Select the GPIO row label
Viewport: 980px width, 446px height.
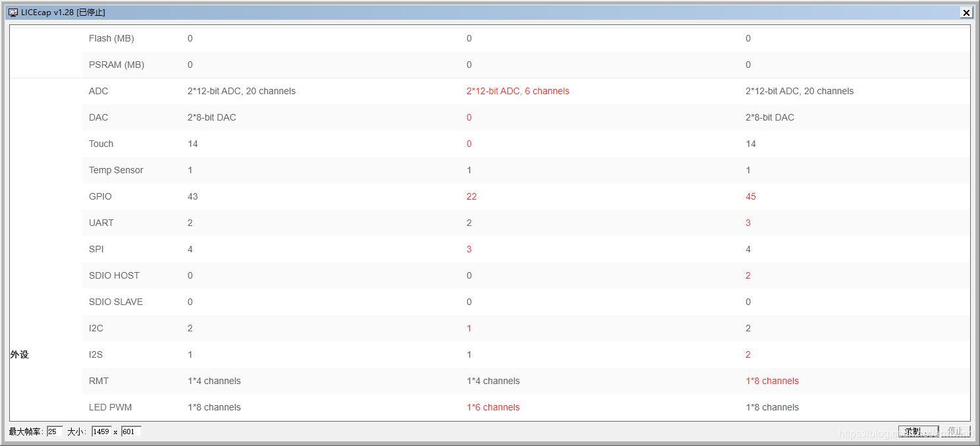101,196
